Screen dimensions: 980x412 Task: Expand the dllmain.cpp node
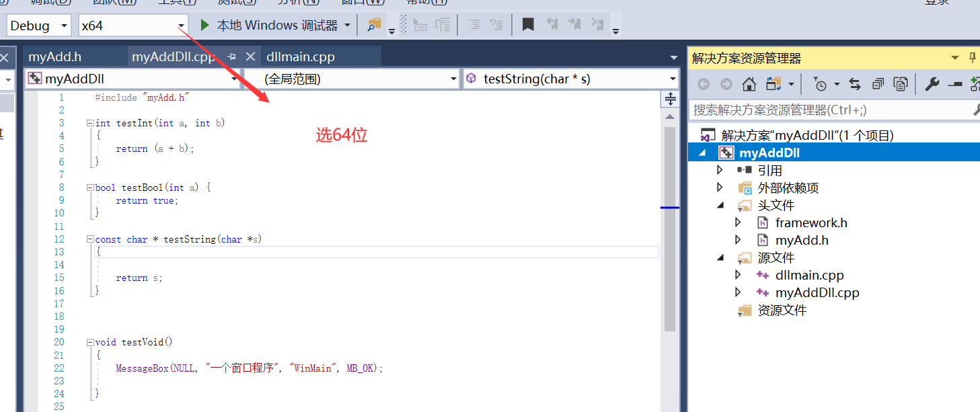(738, 275)
